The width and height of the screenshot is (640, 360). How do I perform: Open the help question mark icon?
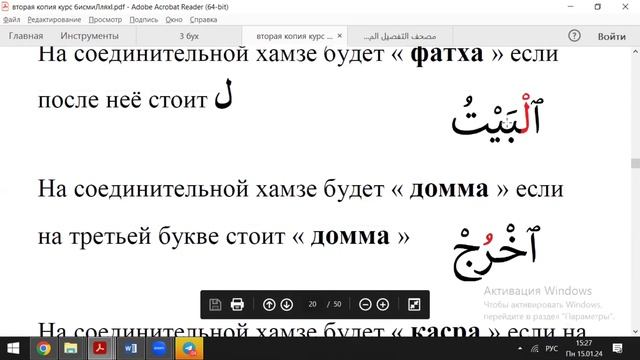click(x=574, y=36)
